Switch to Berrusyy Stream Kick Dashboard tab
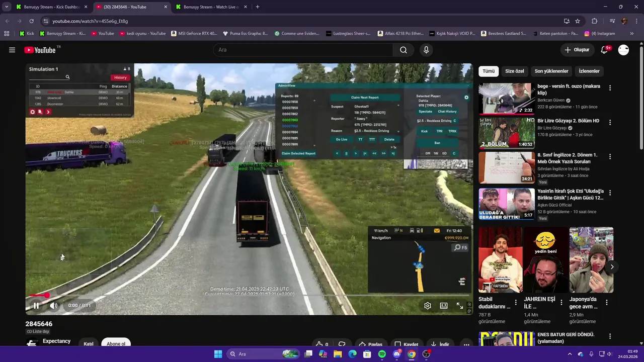The image size is (644, 362). [x=52, y=7]
